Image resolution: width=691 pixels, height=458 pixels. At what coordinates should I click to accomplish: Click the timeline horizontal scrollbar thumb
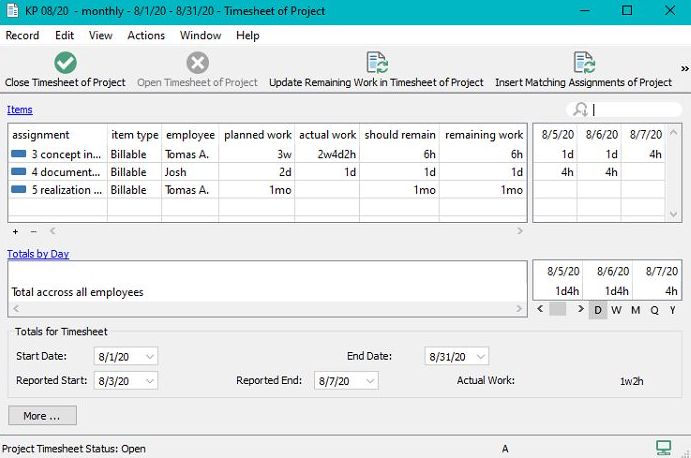557,309
